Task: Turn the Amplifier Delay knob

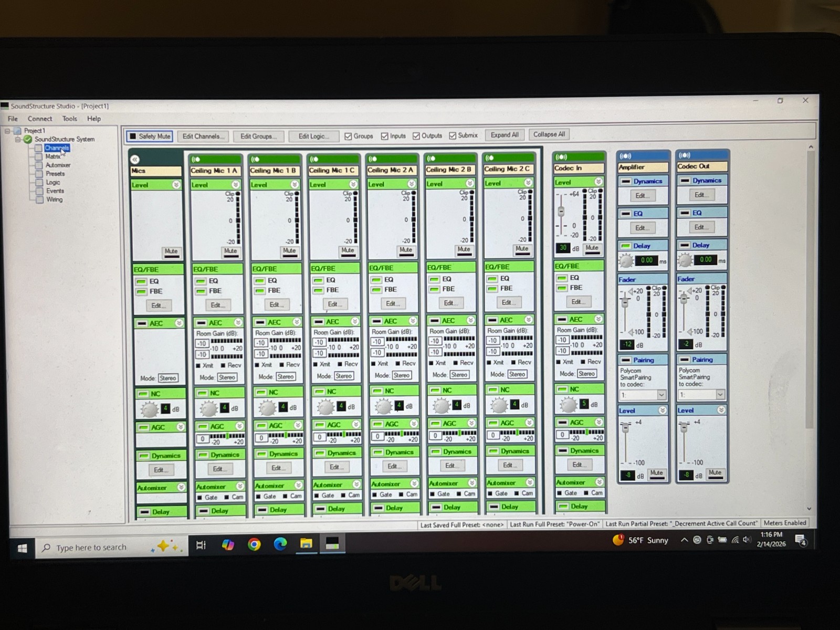Action: click(x=626, y=260)
